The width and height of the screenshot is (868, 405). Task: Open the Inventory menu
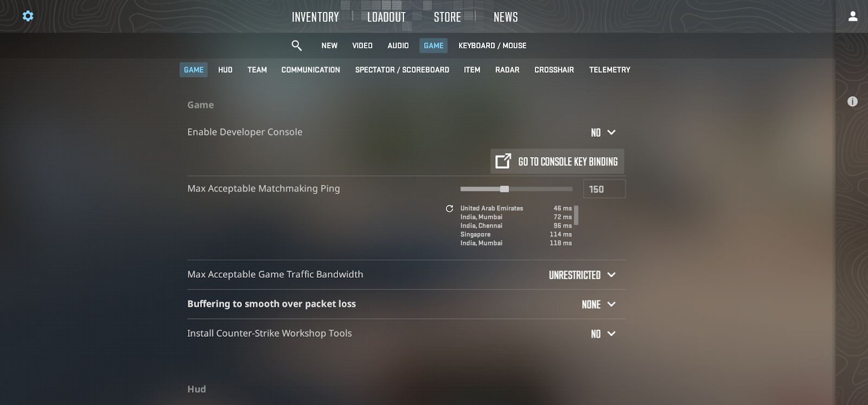[x=315, y=17]
